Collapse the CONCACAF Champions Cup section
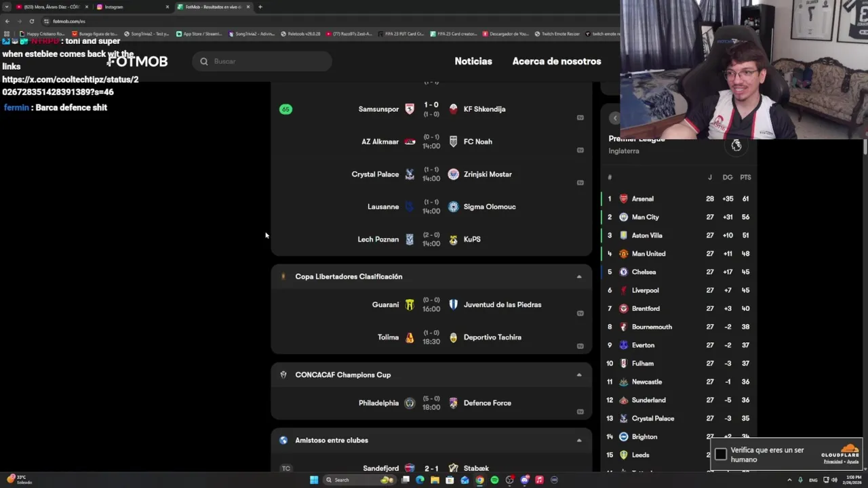The image size is (868, 488). tap(579, 375)
